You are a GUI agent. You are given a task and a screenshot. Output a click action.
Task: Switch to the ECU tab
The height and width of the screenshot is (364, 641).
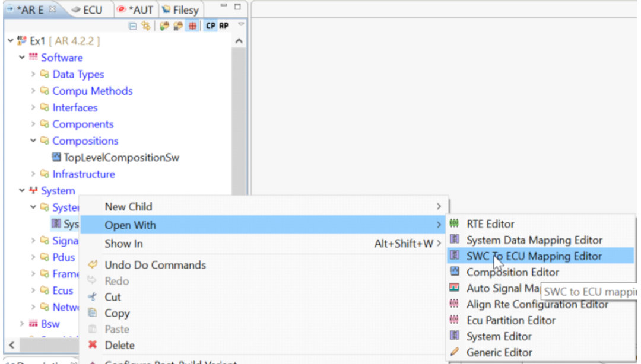click(88, 10)
